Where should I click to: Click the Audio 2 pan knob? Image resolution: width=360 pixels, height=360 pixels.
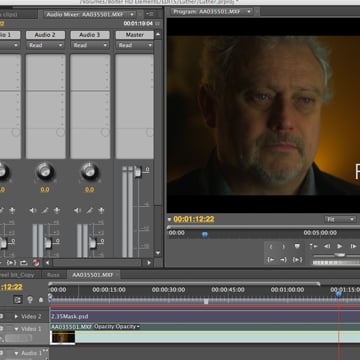click(x=45, y=171)
